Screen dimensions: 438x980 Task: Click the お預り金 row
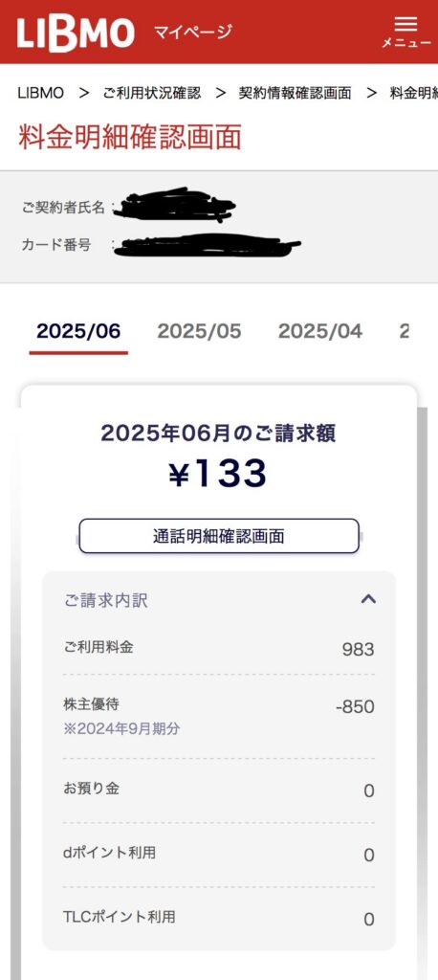pyautogui.click(x=219, y=790)
